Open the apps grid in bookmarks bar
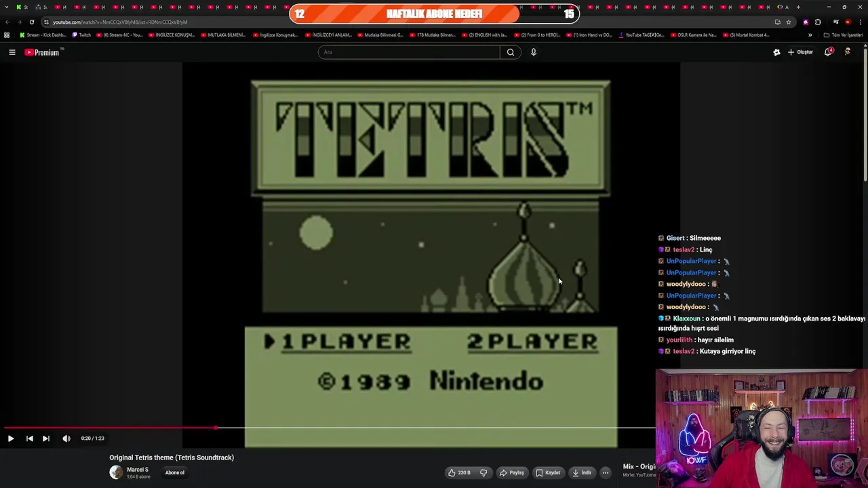This screenshot has width=868, height=488. [7, 35]
